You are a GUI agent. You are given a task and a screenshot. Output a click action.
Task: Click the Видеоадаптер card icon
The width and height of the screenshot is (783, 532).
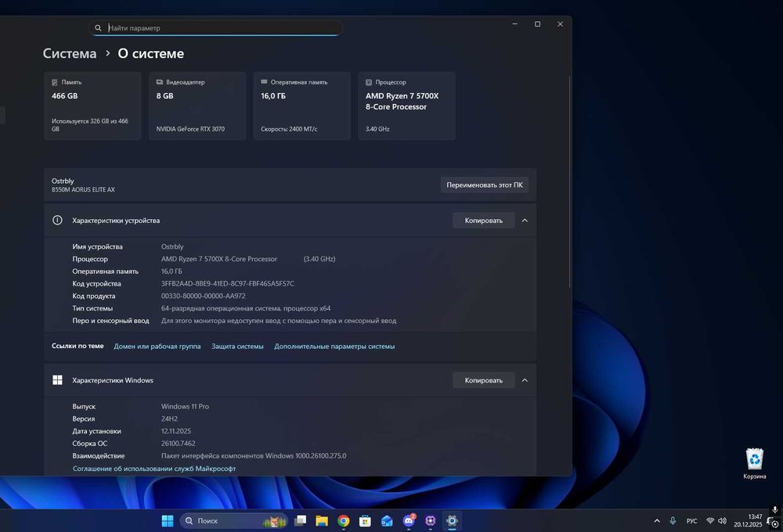coord(159,82)
